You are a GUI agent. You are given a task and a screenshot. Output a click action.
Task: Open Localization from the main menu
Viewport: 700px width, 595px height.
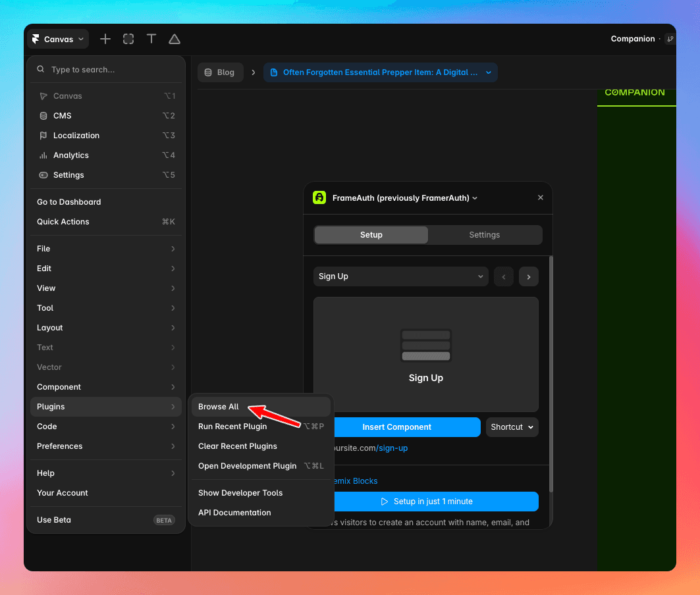106,135
